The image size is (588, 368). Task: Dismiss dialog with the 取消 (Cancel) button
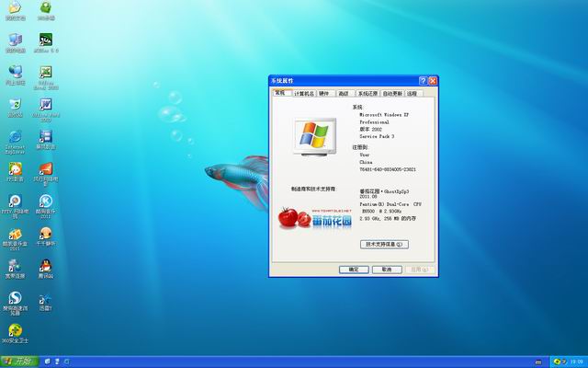click(x=387, y=270)
